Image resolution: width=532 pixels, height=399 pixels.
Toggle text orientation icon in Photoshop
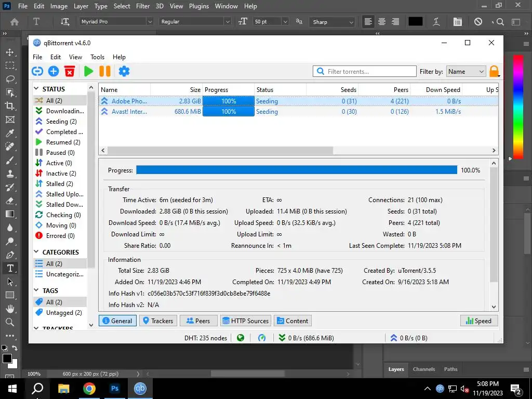tap(65, 22)
